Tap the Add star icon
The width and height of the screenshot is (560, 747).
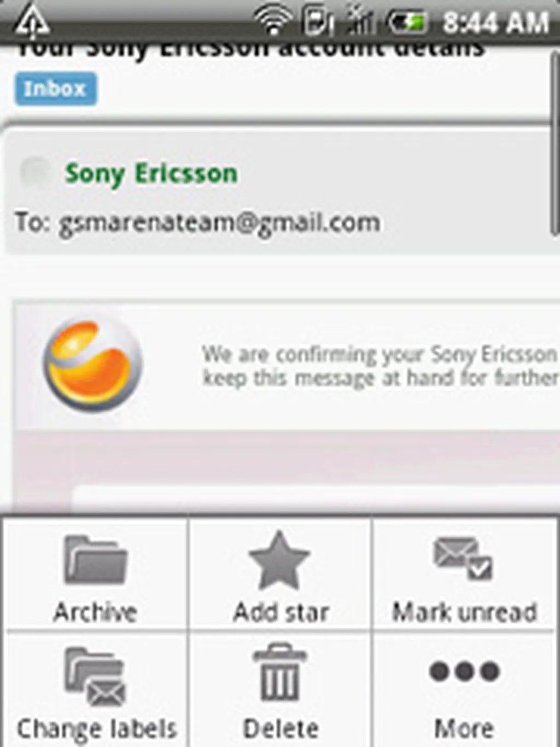279,560
